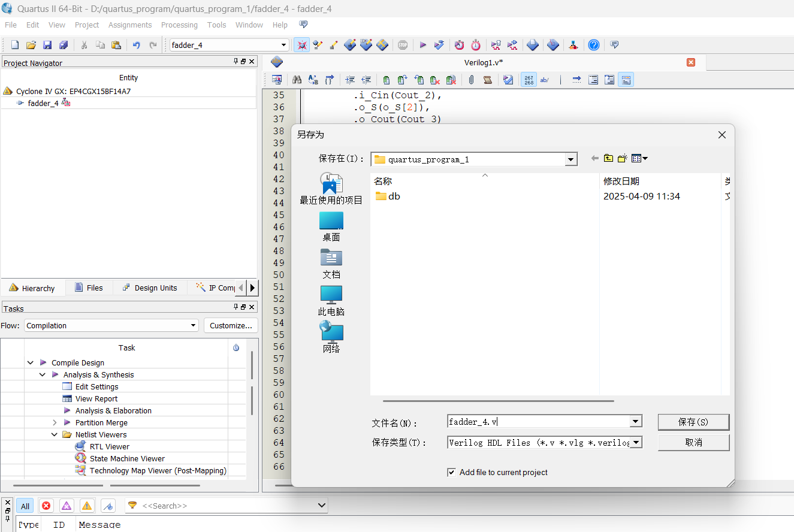
Task: Collapse Analysis & Synthesis task
Action: pos(43,374)
